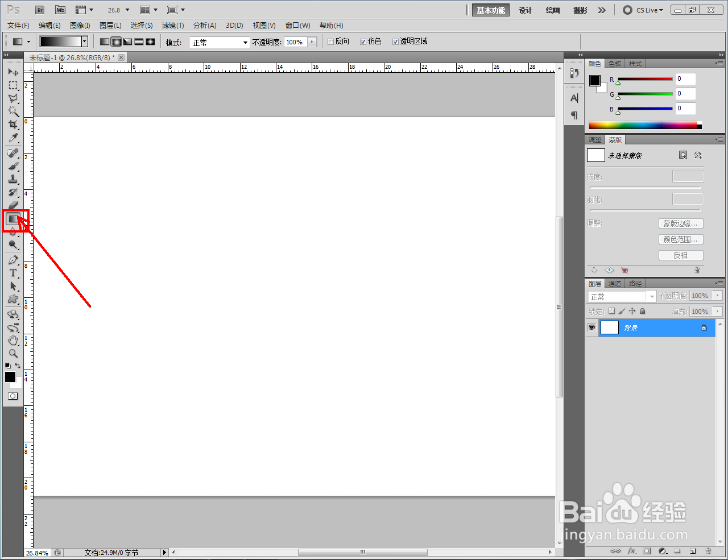
Task: Select the Gradient tool in toolbar
Action: pos(14,218)
